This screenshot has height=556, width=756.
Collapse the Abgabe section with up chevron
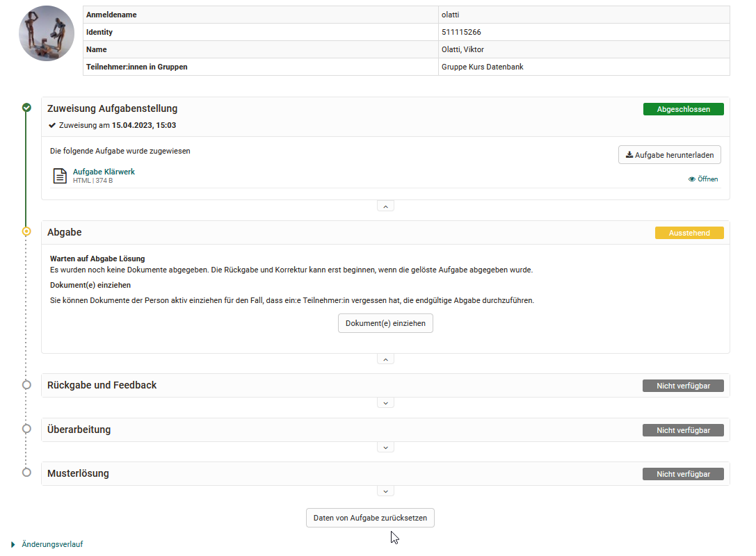tap(385, 359)
